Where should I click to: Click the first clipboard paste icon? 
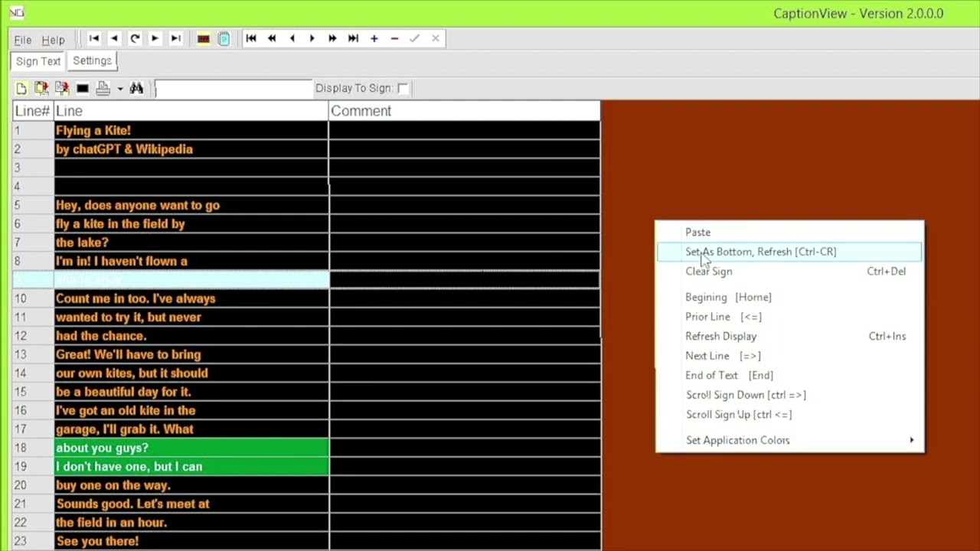(x=41, y=89)
